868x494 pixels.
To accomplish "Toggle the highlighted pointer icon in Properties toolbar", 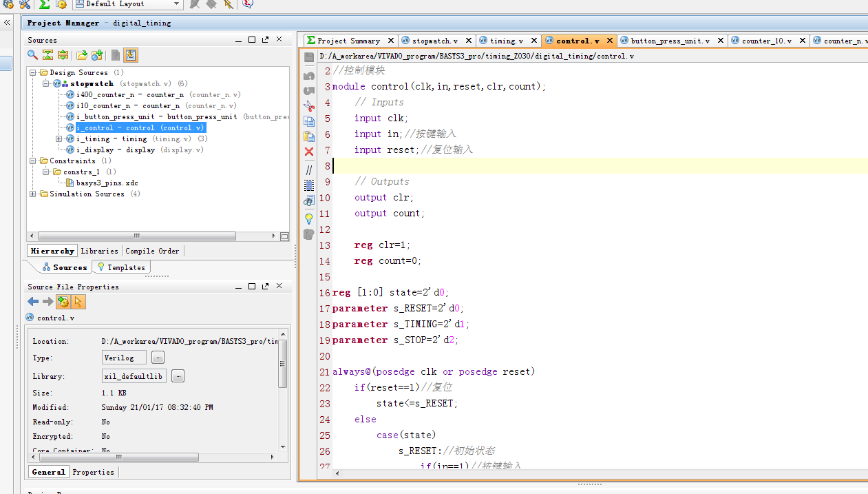I will [x=78, y=302].
